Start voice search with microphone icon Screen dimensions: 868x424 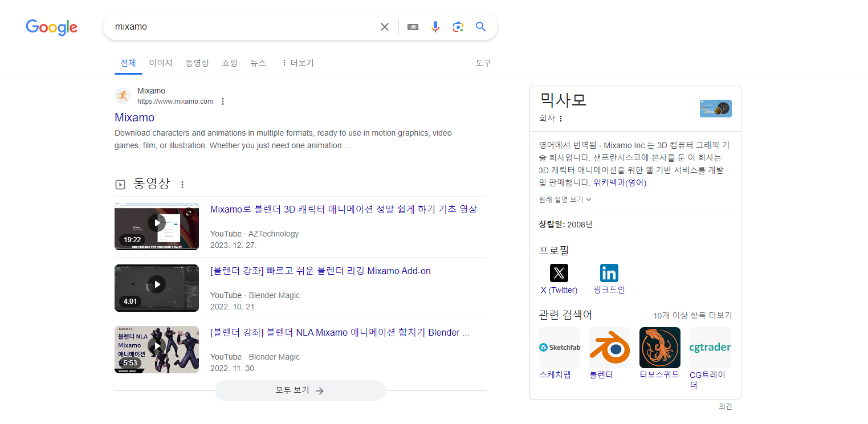[435, 27]
